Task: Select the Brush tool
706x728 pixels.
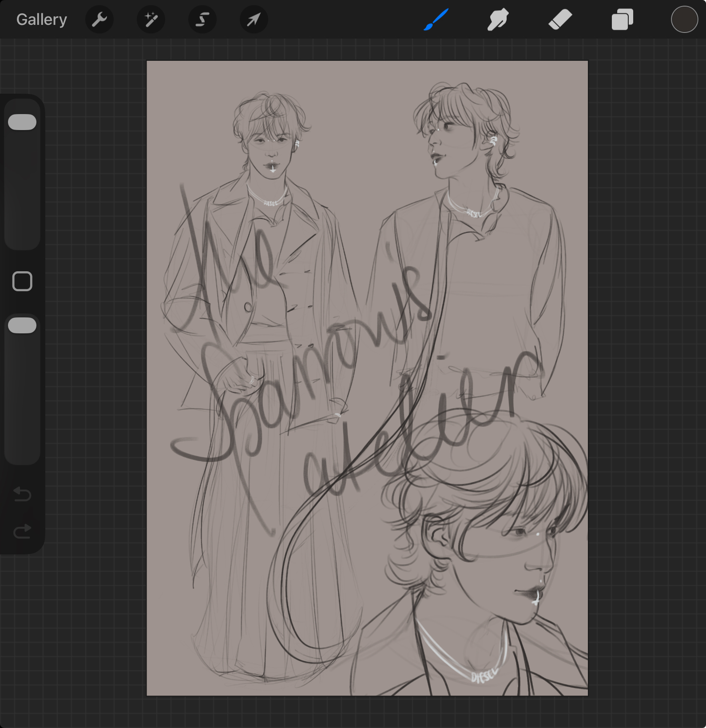Action: point(436,20)
